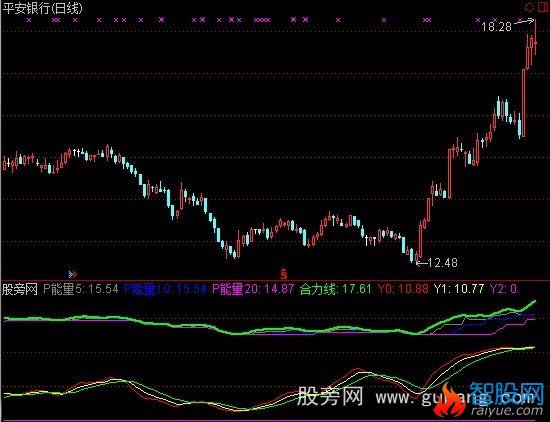Select the 18.28 high price label
The width and height of the screenshot is (550, 422).
pos(496,27)
